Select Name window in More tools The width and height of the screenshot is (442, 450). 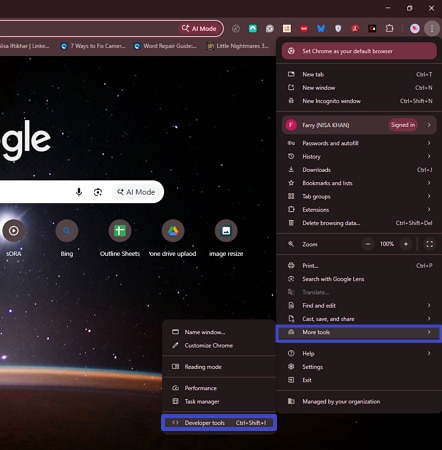219,332
